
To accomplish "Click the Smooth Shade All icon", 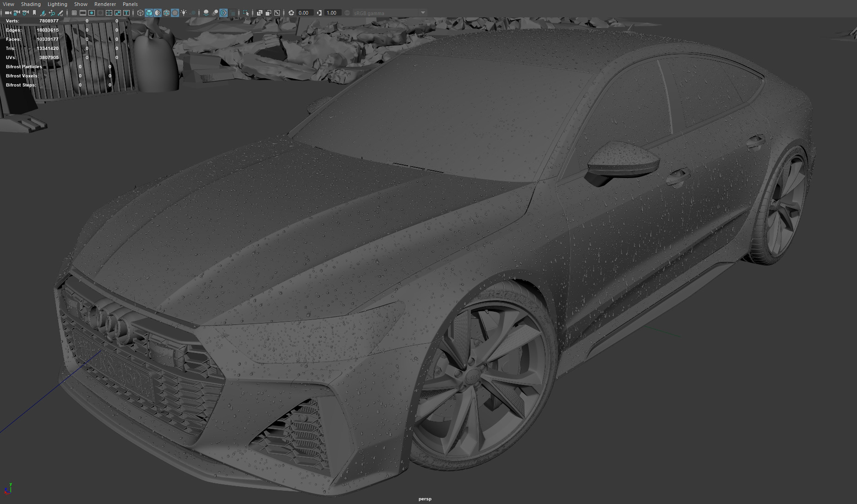I will pos(149,13).
